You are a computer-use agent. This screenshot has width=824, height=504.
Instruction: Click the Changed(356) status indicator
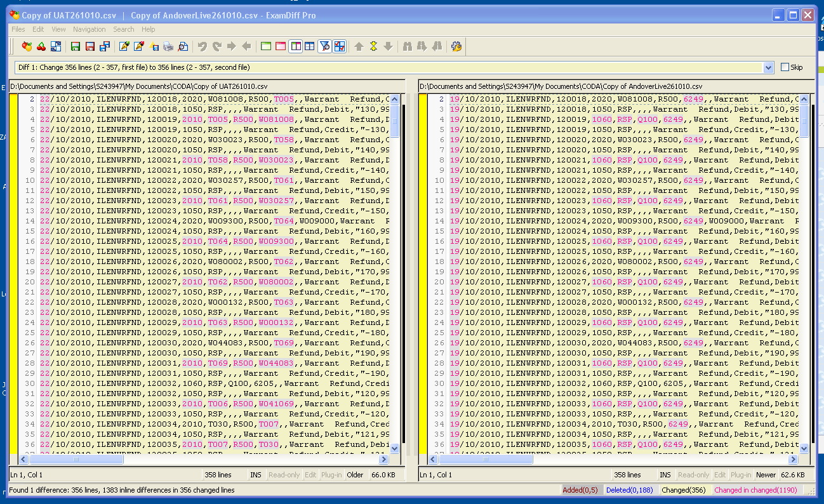[684, 490]
